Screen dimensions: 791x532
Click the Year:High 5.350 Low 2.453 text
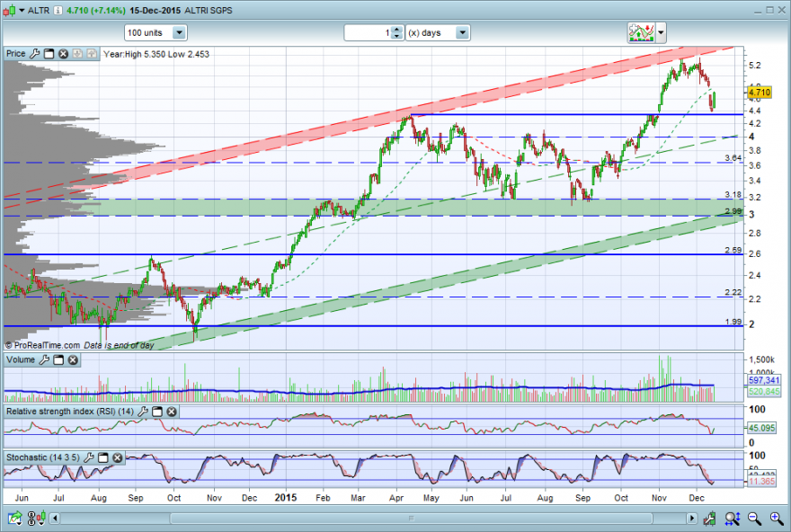pyautogui.click(x=156, y=54)
